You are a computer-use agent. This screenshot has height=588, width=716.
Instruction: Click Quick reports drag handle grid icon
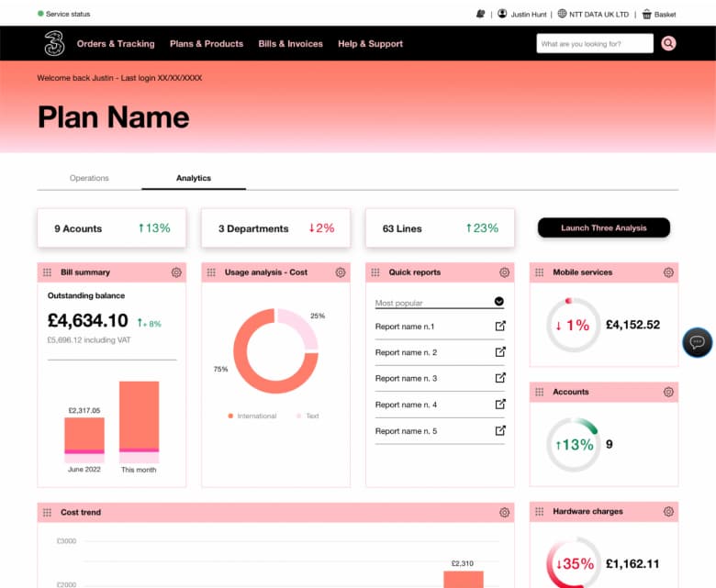tap(375, 272)
